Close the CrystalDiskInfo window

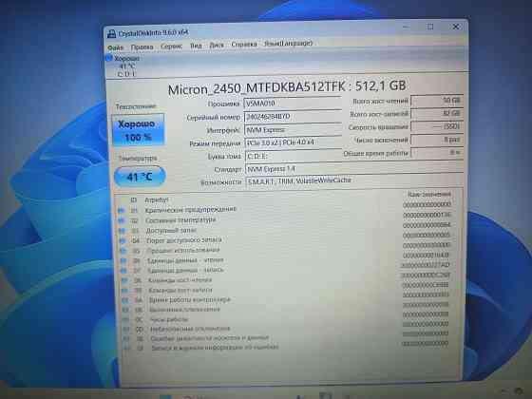456,27
